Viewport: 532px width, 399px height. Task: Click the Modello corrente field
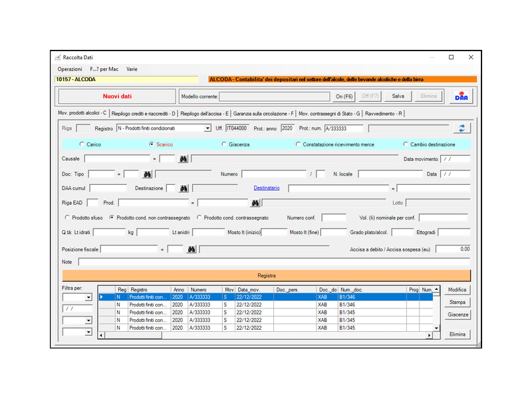tap(275, 96)
